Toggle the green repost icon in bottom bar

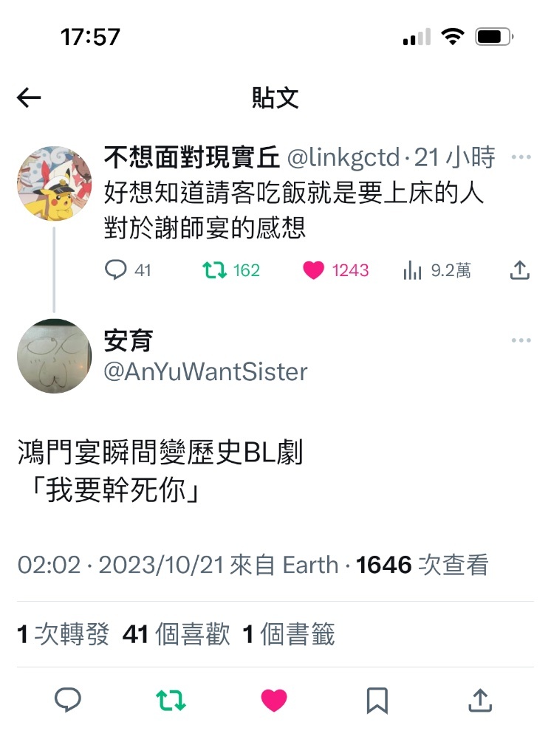point(171,700)
